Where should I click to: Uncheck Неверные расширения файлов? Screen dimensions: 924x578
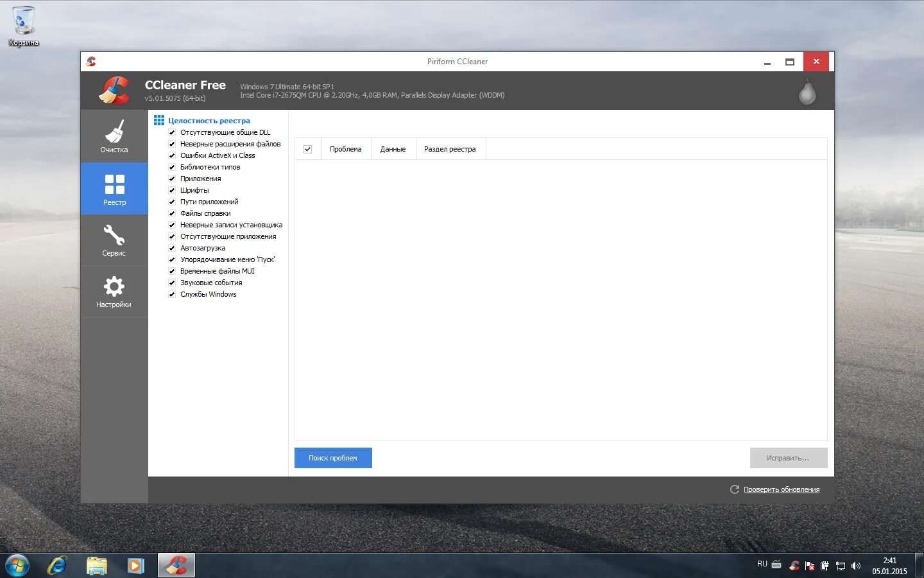(x=172, y=144)
